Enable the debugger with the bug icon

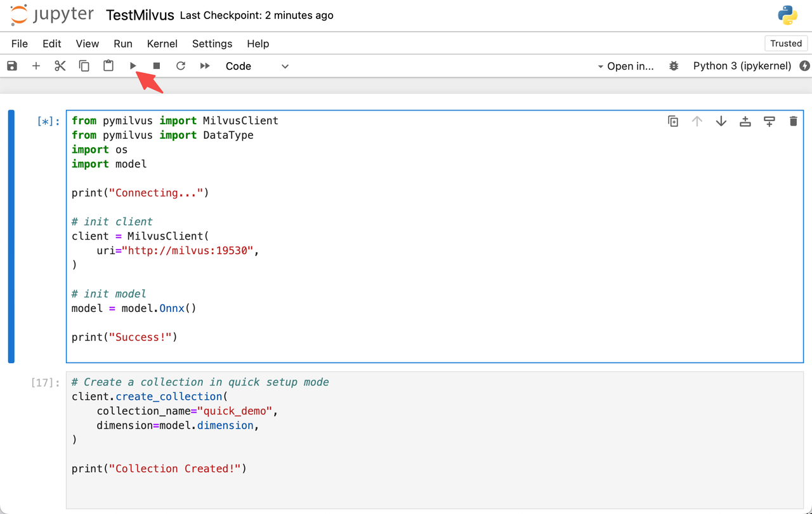tap(674, 66)
